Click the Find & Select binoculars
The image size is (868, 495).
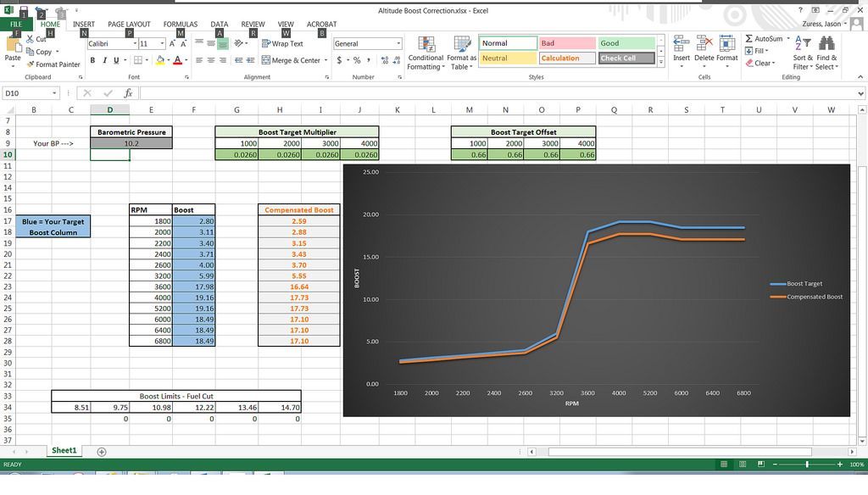click(826, 53)
